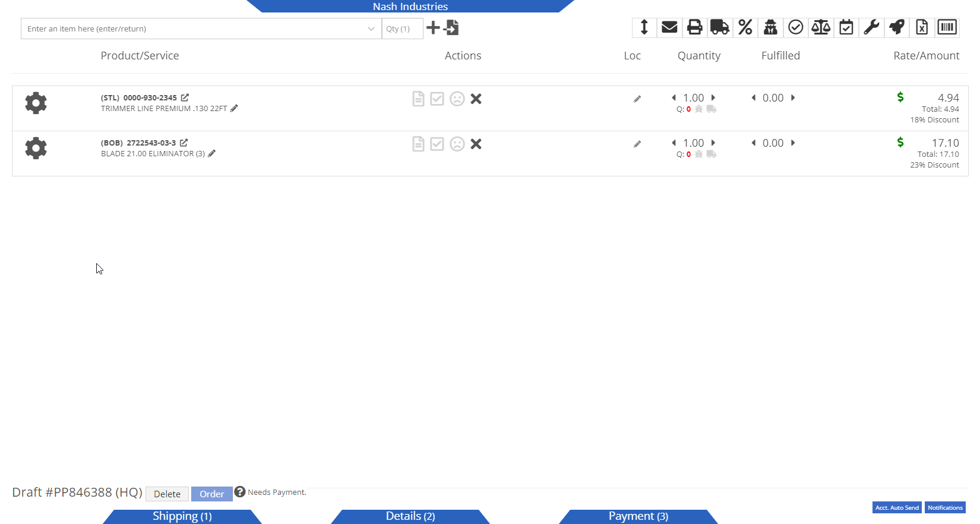
Task: Edit TRIMMER LINE PREMIUM description pencil
Action: coord(234,108)
